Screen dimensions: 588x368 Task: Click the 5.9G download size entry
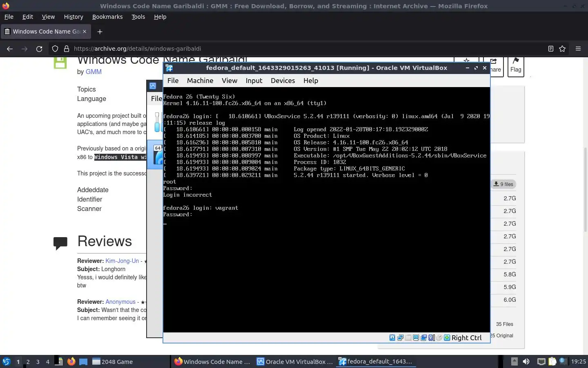point(510,287)
